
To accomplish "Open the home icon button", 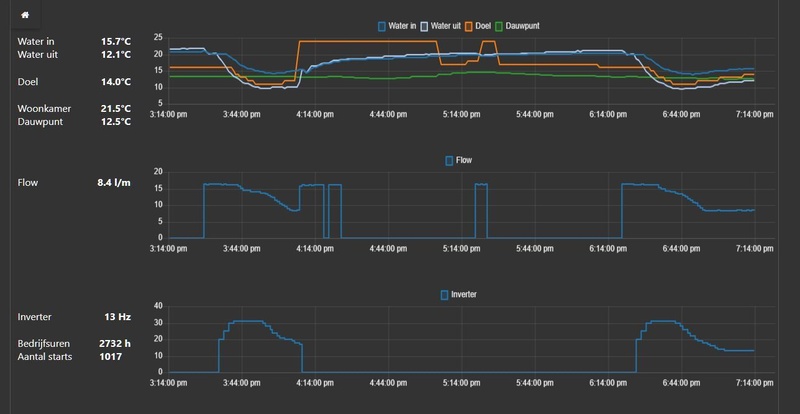I will 25,15.
